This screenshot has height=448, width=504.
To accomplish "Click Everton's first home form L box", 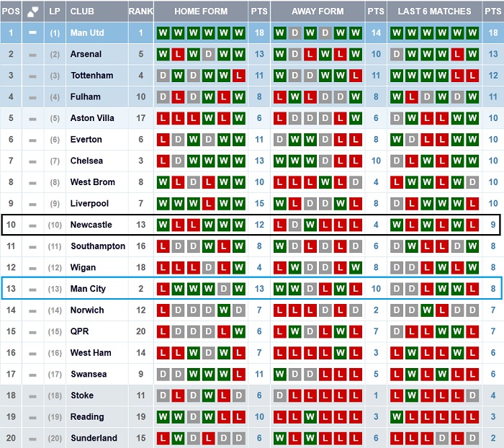I will point(163,139).
